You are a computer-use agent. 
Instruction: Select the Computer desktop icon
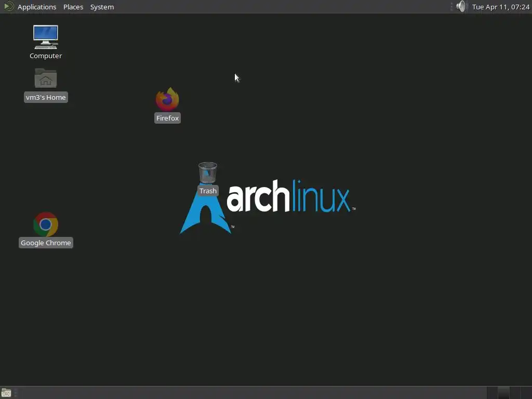(x=46, y=42)
